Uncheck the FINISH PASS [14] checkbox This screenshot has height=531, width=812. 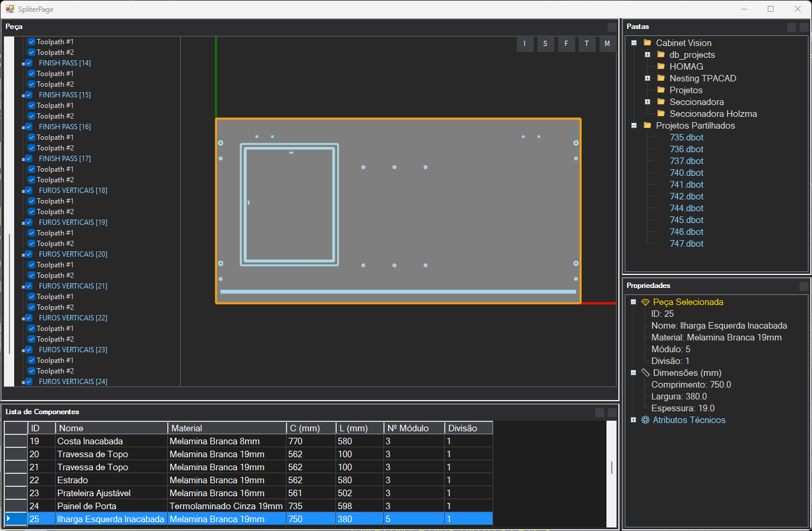pyautogui.click(x=29, y=63)
